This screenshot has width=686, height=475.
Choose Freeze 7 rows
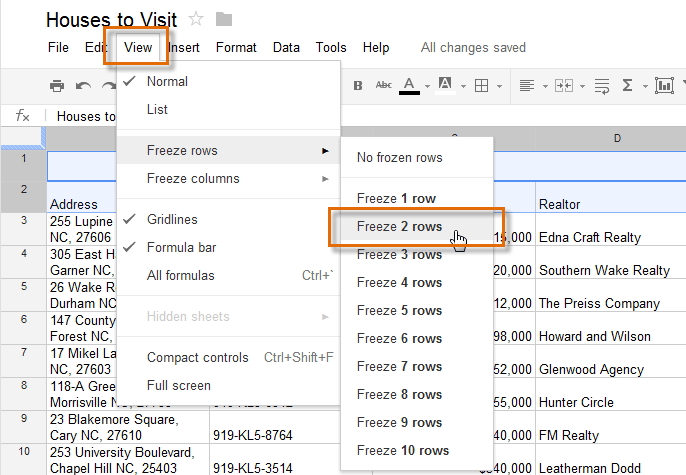pyautogui.click(x=417, y=367)
